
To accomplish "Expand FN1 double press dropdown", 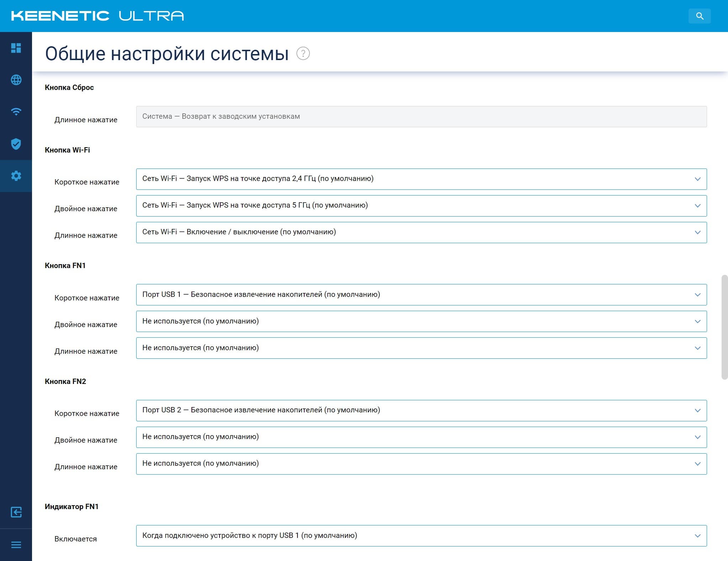I will [421, 321].
